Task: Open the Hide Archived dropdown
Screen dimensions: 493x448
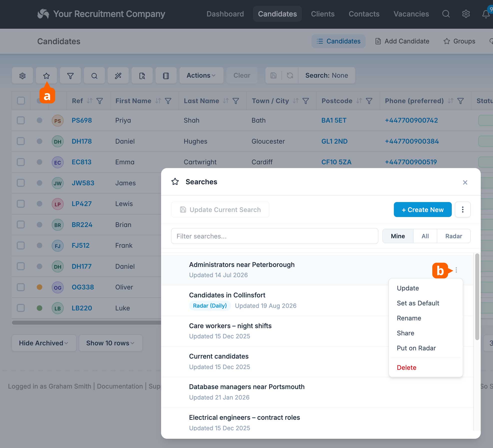Action: [44, 343]
